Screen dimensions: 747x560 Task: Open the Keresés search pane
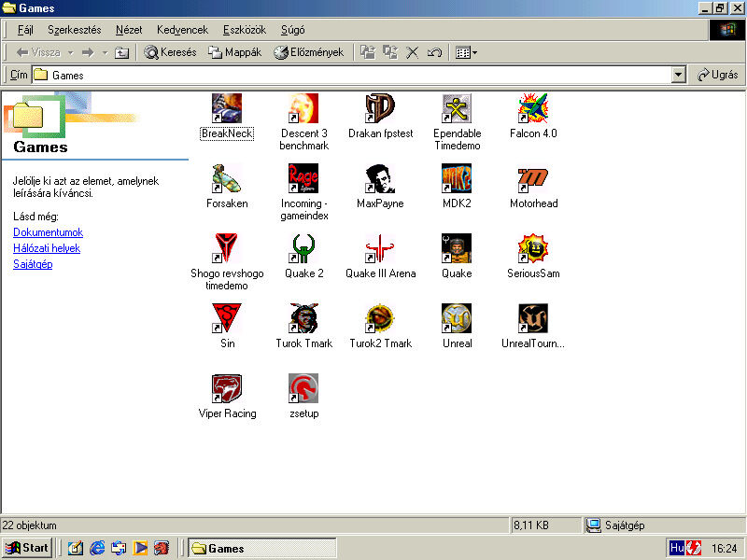170,52
